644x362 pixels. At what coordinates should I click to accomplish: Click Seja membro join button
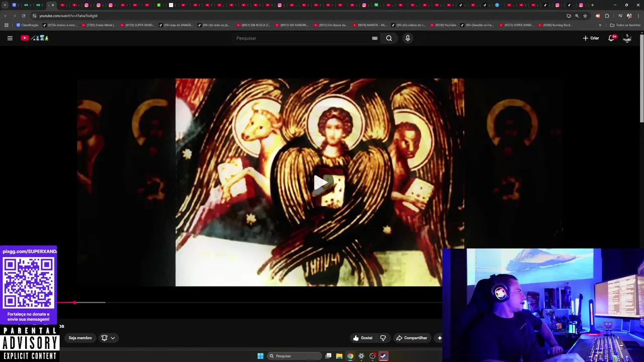tap(80, 338)
